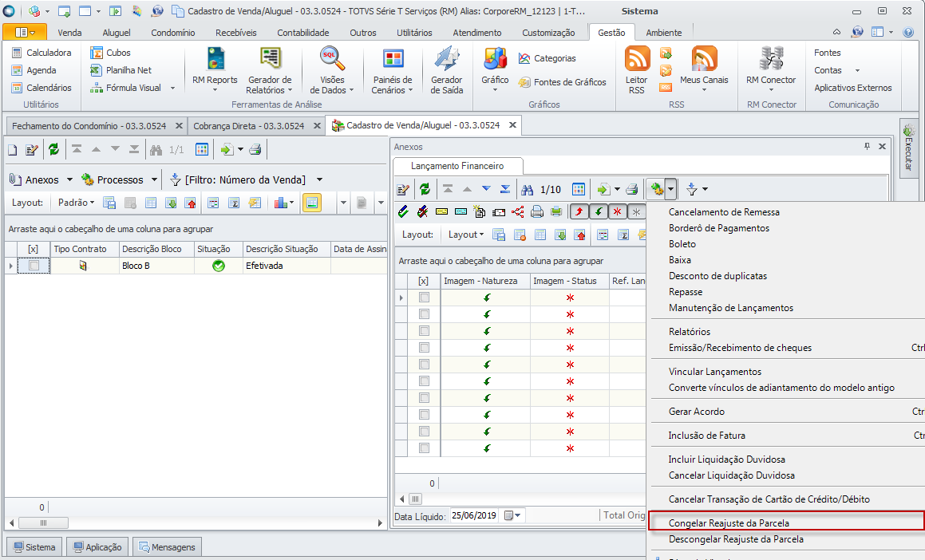Viewport: 925px width, 560px height.
Task: Open Gerador de Relatórios
Action: (x=270, y=69)
